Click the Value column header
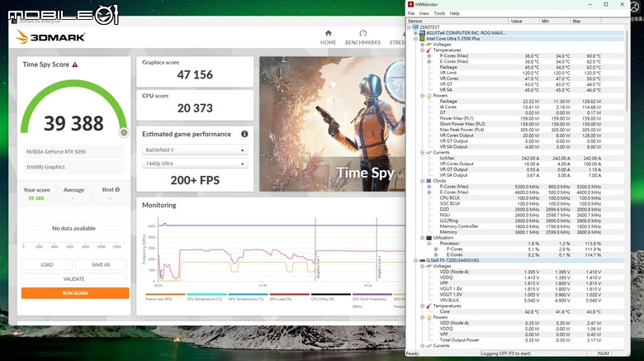The image size is (644, 361). [523, 21]
